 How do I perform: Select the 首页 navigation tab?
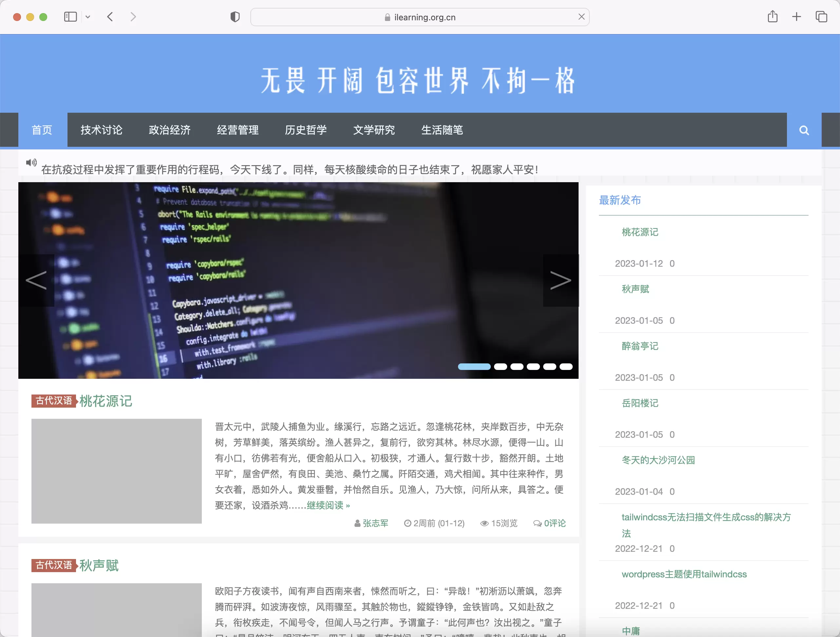(42, 130)
